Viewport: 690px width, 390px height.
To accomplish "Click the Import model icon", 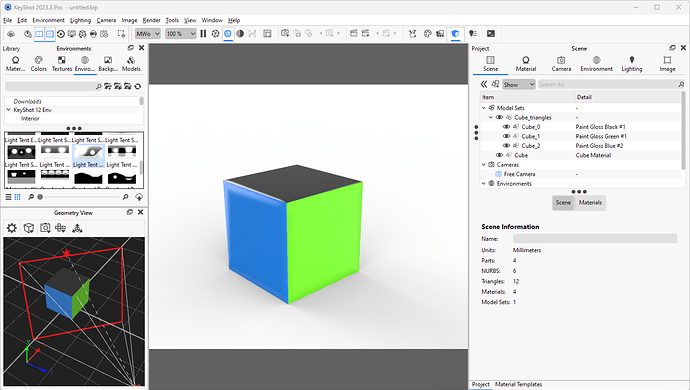I will click(x=27, y=34).
